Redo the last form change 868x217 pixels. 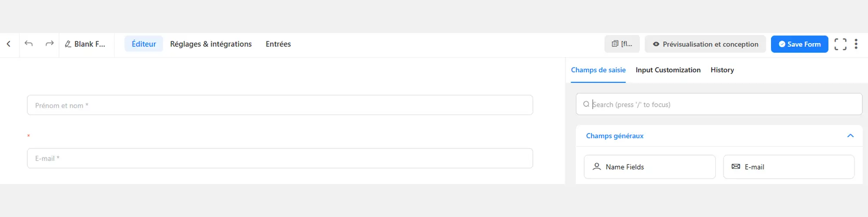pyautogui.click(x=49, y=44)
